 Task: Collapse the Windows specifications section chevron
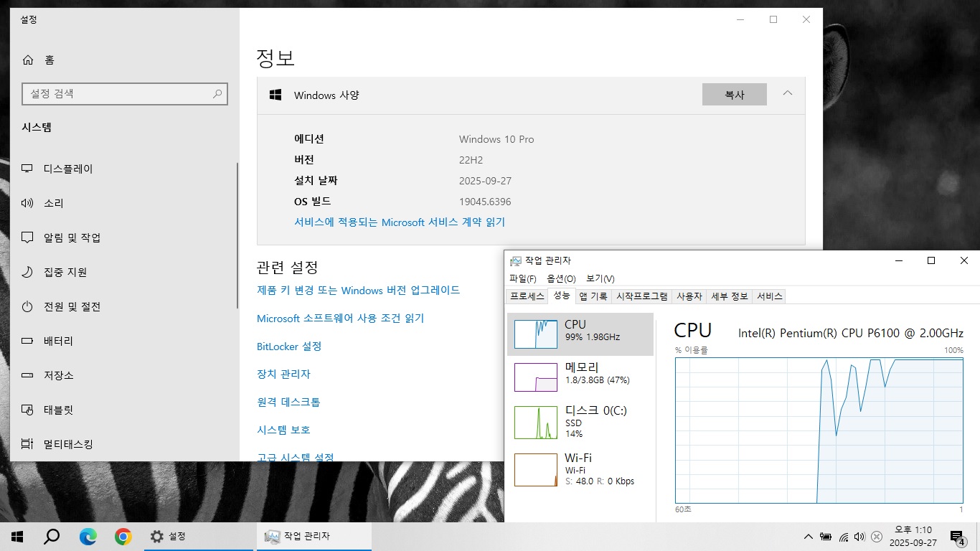(x=787, y=94)
